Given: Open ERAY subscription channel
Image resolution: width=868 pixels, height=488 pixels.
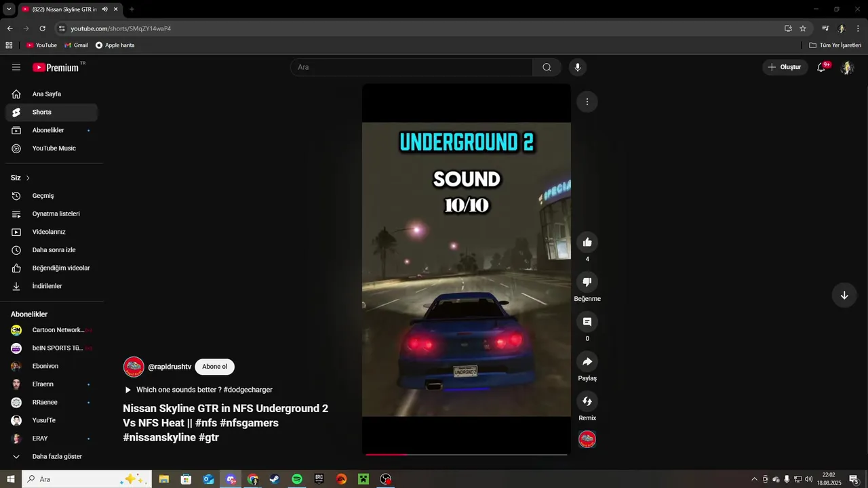Looking at the screenshot, I should coord(52,439).
